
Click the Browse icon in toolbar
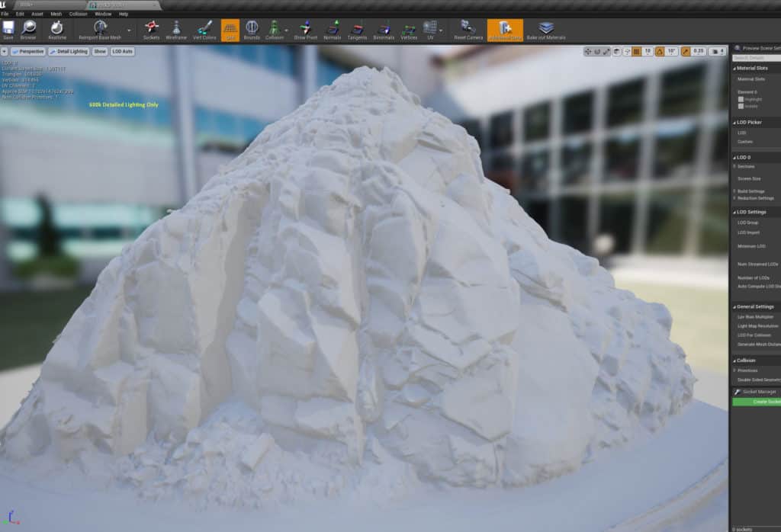click(28, 30)
